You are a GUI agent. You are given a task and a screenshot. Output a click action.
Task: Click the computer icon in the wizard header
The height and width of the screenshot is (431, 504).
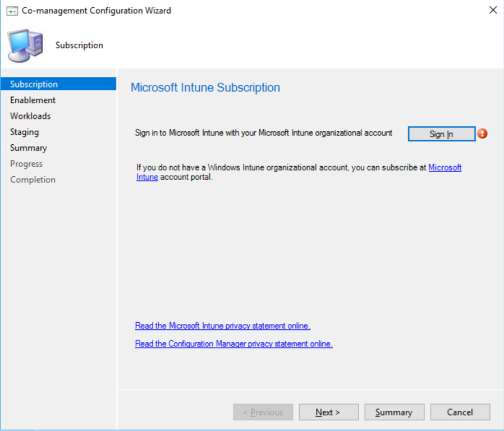[x=25, y=45]
